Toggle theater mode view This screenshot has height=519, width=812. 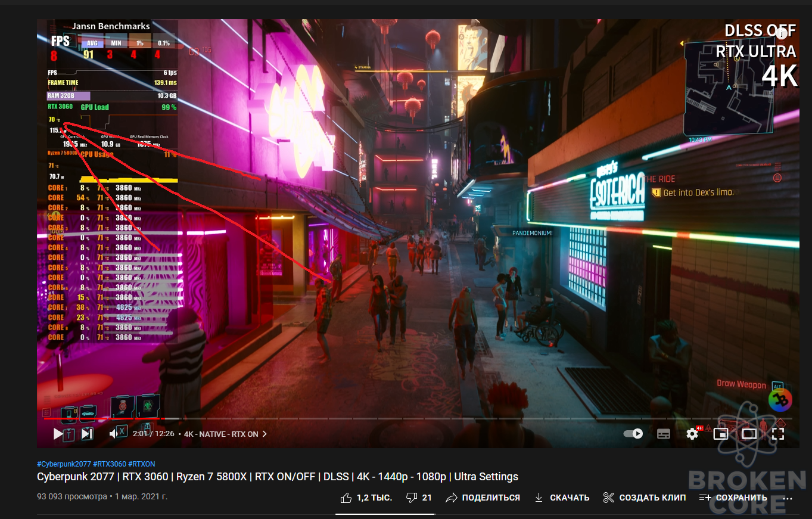749,434
